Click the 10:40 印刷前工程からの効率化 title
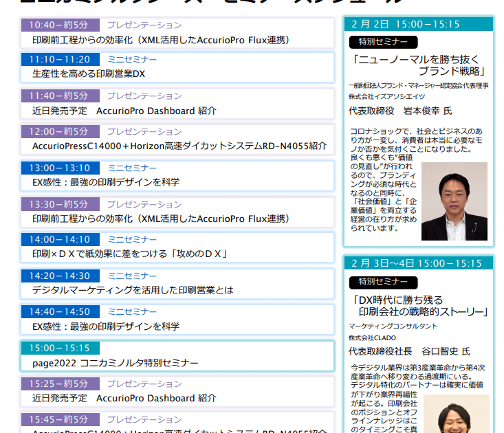Screen dimensions: 504x433 tap(161, 40)
